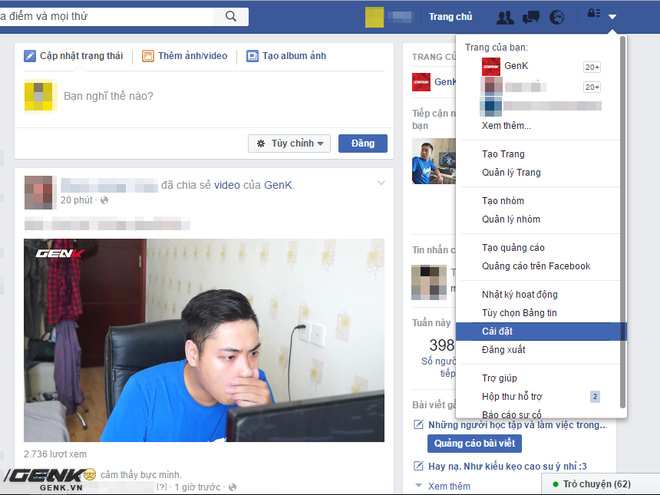The height and width of the screenshot is (495, 660).
Task: Play the GenK shared video
Action: coord(204,340)
